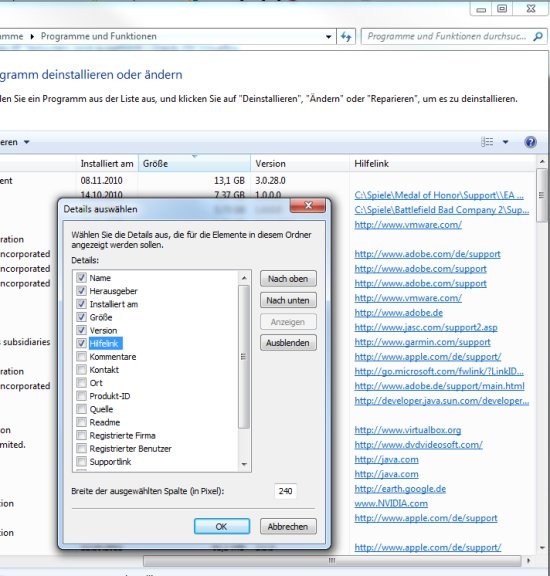Screen dimensions: 550x576
Task: Click the Details list scroll-up arrow
Action: [x=244, y=278]
